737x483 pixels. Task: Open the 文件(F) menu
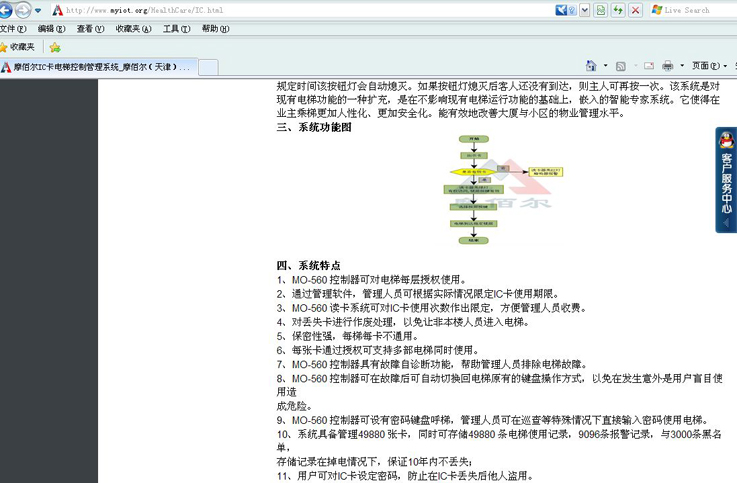tap(13, 29)
